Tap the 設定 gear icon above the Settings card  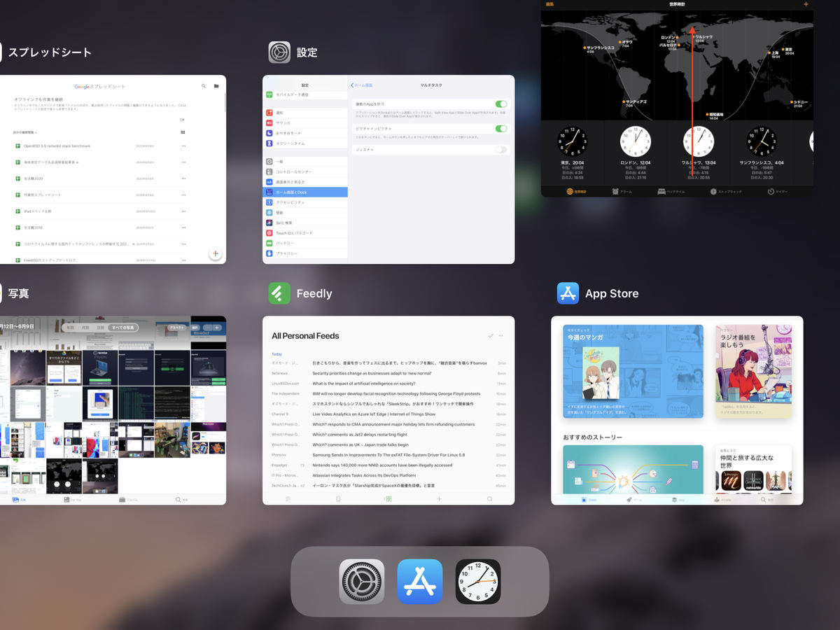tap(279, 52)
